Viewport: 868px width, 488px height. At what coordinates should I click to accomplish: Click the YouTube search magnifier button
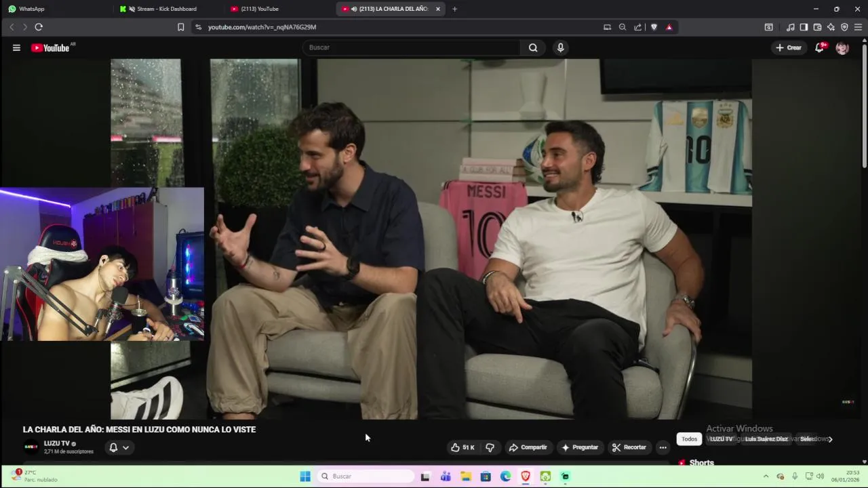point(533,47)
